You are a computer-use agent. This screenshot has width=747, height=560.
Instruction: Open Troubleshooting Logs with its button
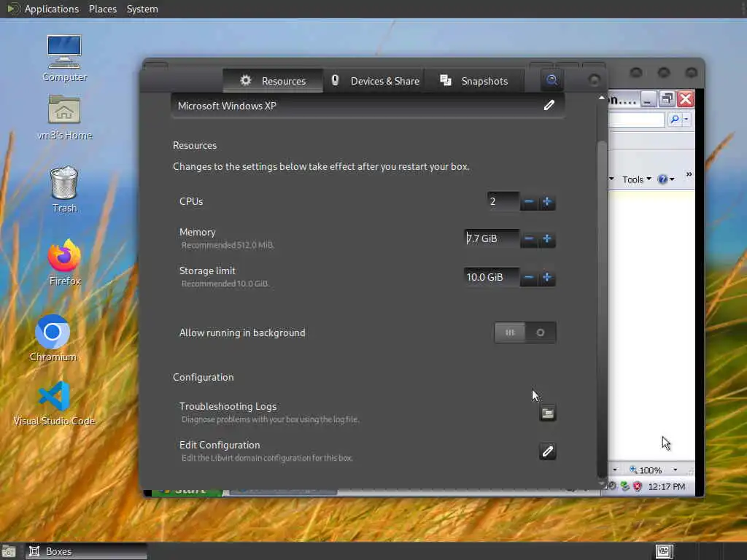tap(548, 413)
